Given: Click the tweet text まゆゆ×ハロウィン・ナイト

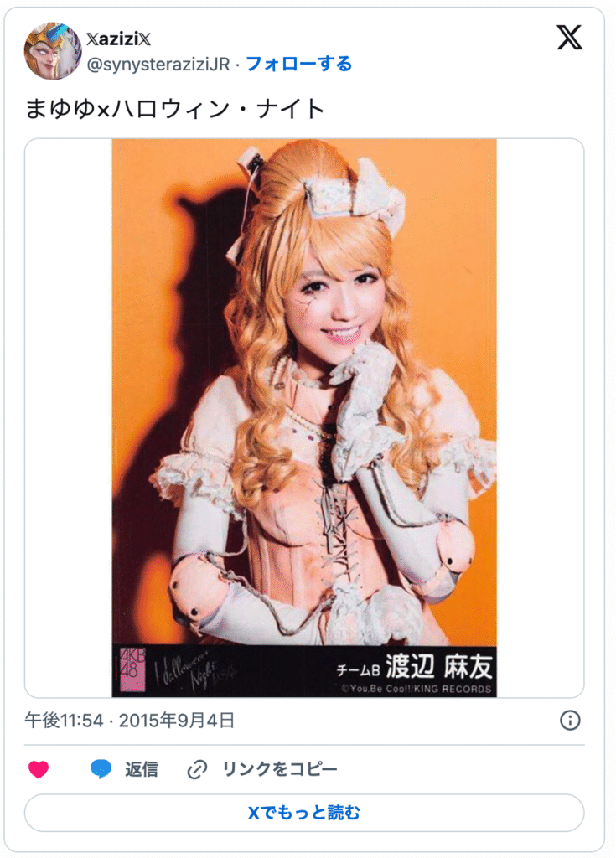Looking at the screenshot, I should (x=175, y=108).
